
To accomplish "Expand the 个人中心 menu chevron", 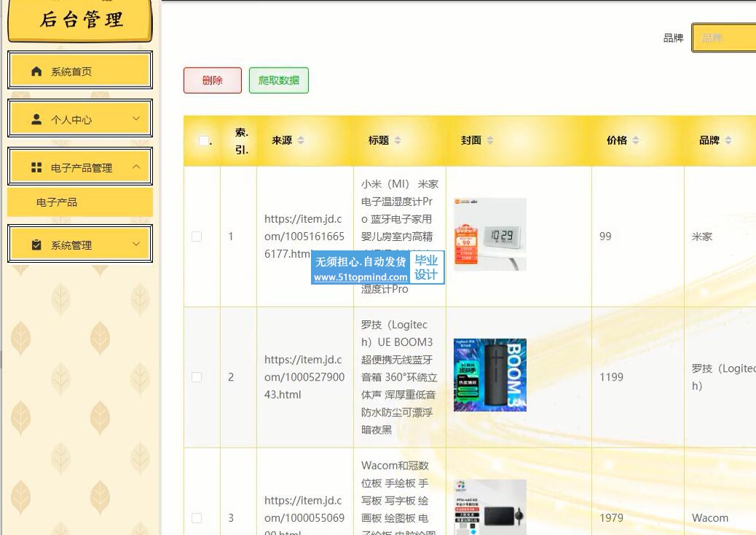I will 136,119.
